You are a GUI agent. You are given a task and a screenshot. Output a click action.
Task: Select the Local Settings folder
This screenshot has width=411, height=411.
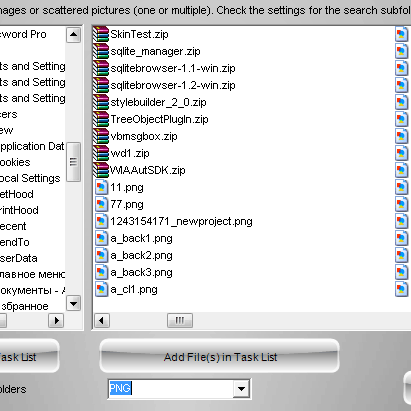pos(30,178)
